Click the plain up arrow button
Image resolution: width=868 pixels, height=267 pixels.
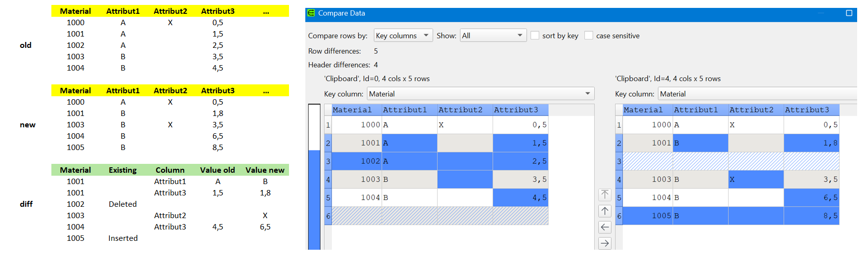coord(605,211)
